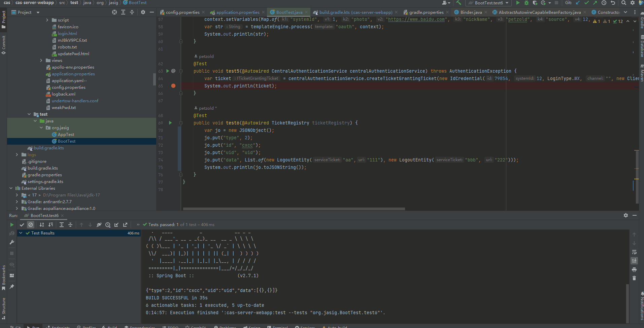Collapse the test folder in the tree

pos(29,114)
